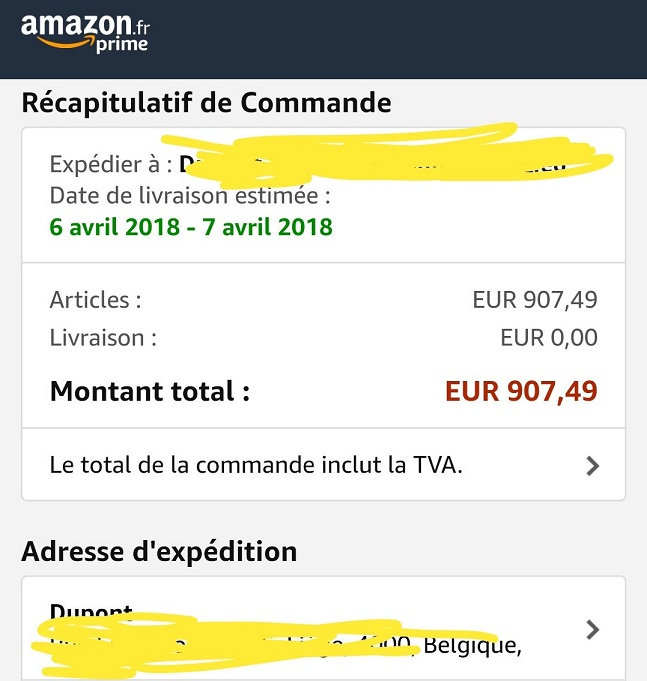
Task: Click the 'Date de livraison estimée' label
Action: point(189,195)
